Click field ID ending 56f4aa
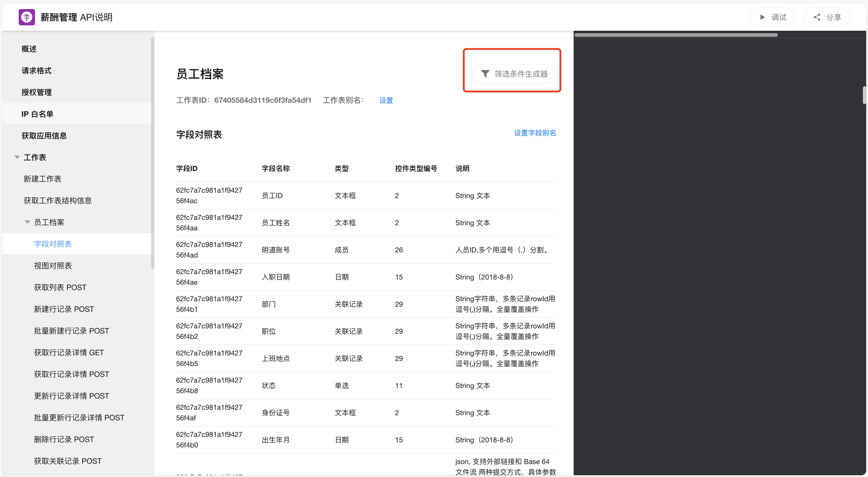This screenshot has height=477, width=868. click(209, 223)
